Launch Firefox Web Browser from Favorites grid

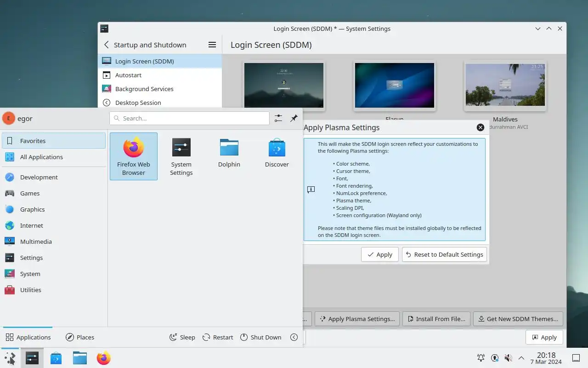[134, 156]
